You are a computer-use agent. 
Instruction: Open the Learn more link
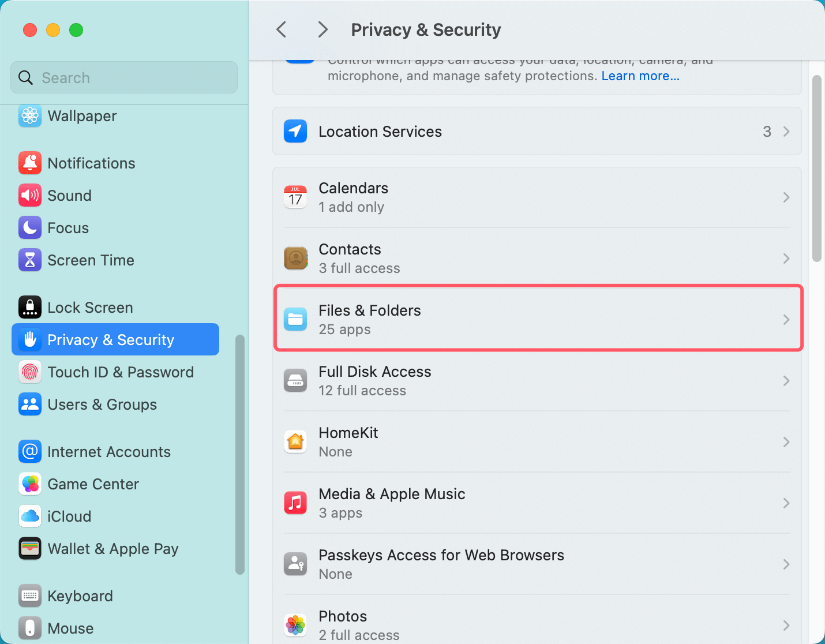pos(640,76)
